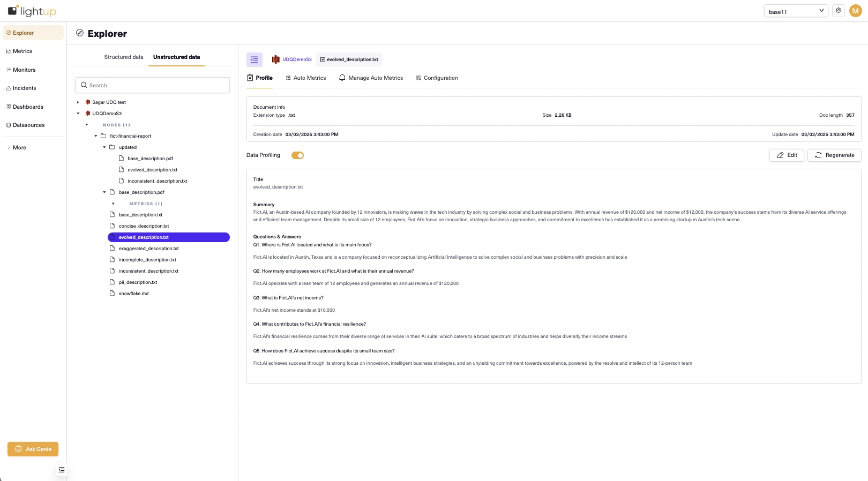Click the Search input field

153,85
